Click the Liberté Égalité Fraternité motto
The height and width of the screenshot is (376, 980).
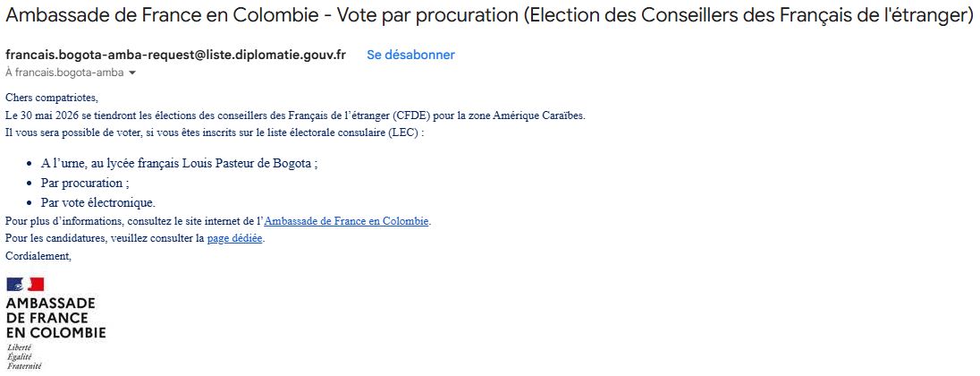(24, 356)
